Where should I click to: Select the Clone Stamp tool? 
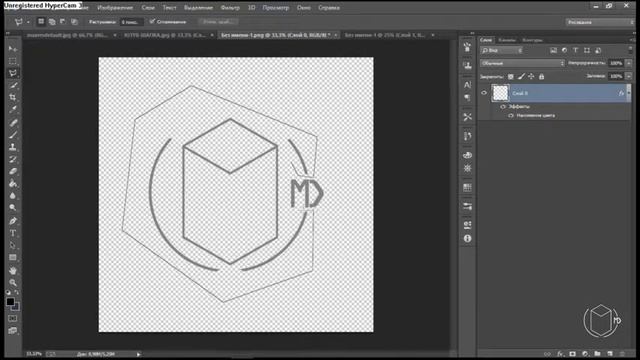coord(13,147)
